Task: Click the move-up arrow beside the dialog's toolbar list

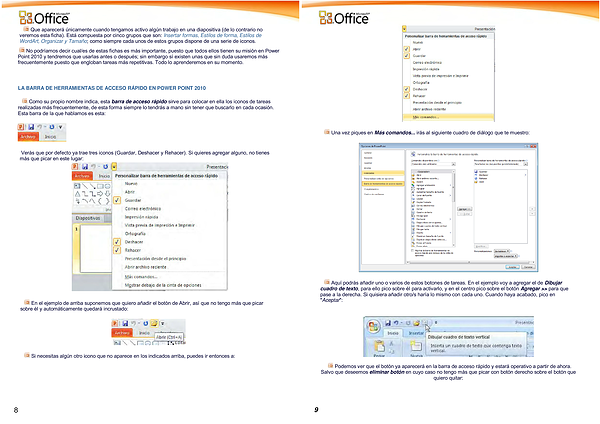Action: pyautogui.click(x=532, y=209)
